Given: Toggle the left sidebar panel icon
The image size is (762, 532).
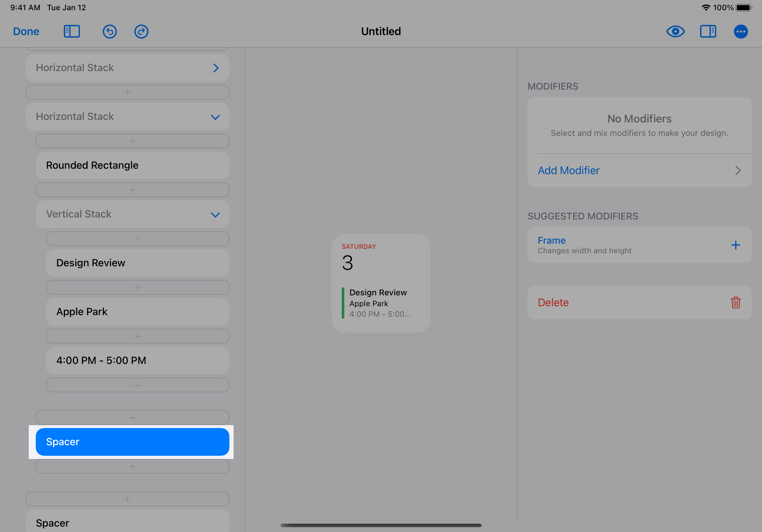Looking at the screenshot, I should pyautogui.click(x=72, y=32).
